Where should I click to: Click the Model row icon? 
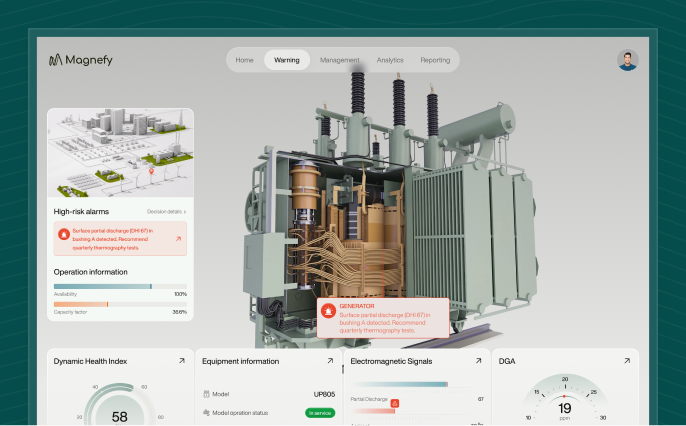click(206, 394)
